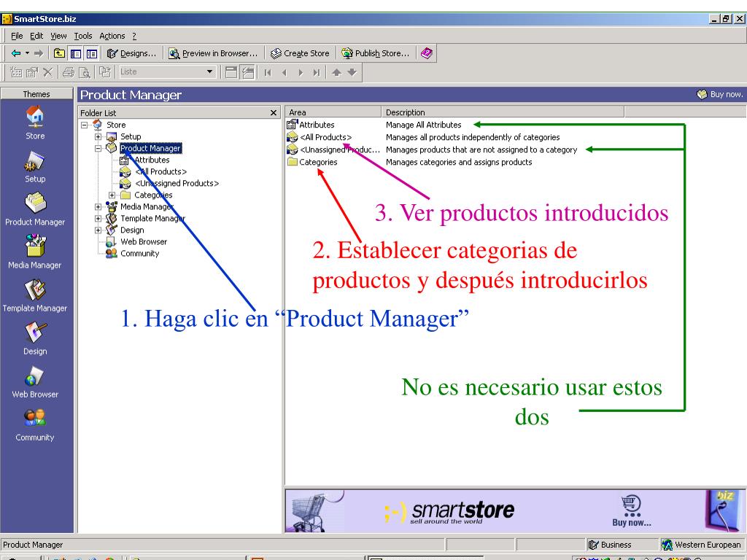Open the Tools menu
This screenshot has height=560, width=747.
click(x=83, y=36)
